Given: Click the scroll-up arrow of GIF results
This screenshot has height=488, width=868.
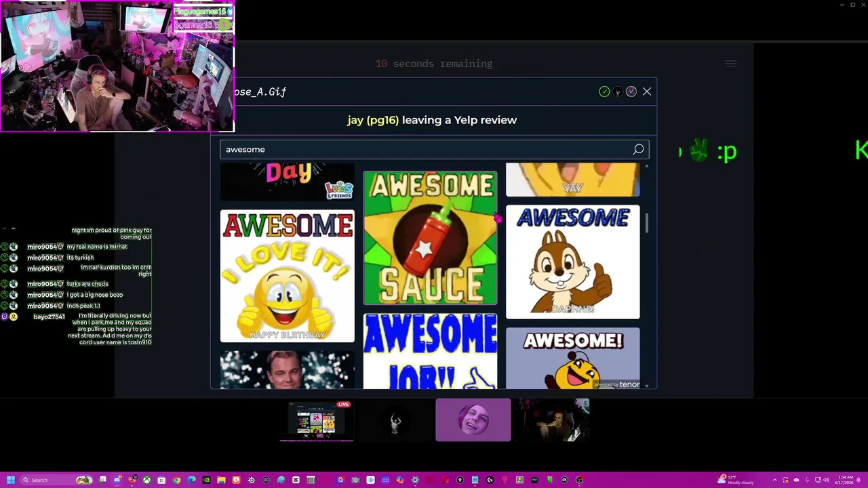Looking at the screenshot, I should 647,166.
